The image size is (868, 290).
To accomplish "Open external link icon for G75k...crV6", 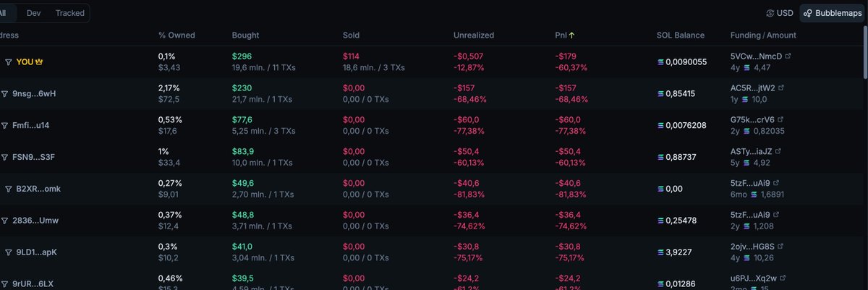I will 782,119.
